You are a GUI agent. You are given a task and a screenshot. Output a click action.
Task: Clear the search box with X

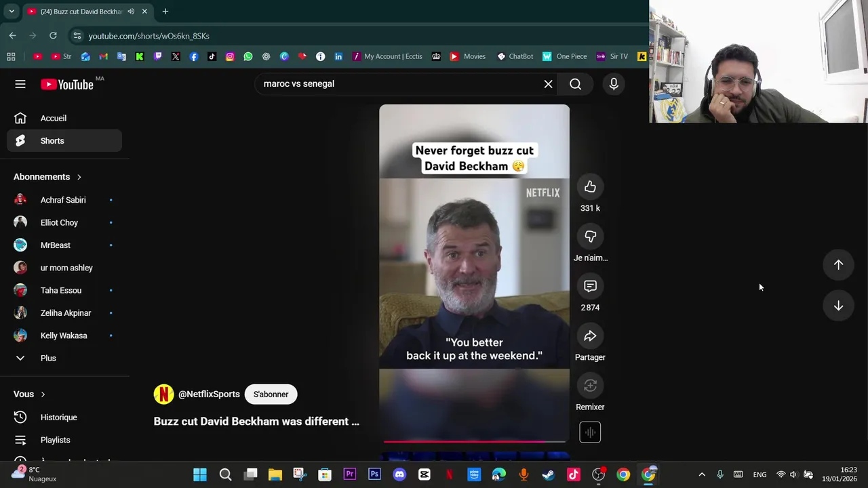548,84
